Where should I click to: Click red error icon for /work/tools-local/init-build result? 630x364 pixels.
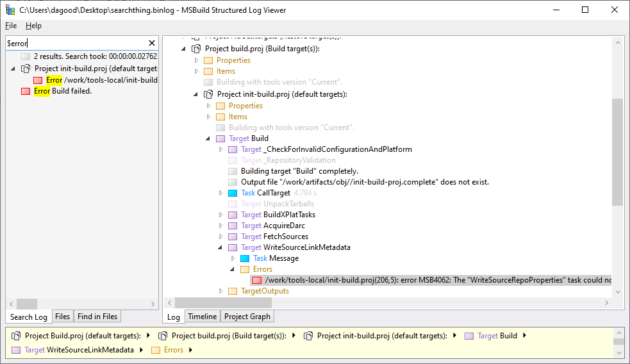coord(38,80)
